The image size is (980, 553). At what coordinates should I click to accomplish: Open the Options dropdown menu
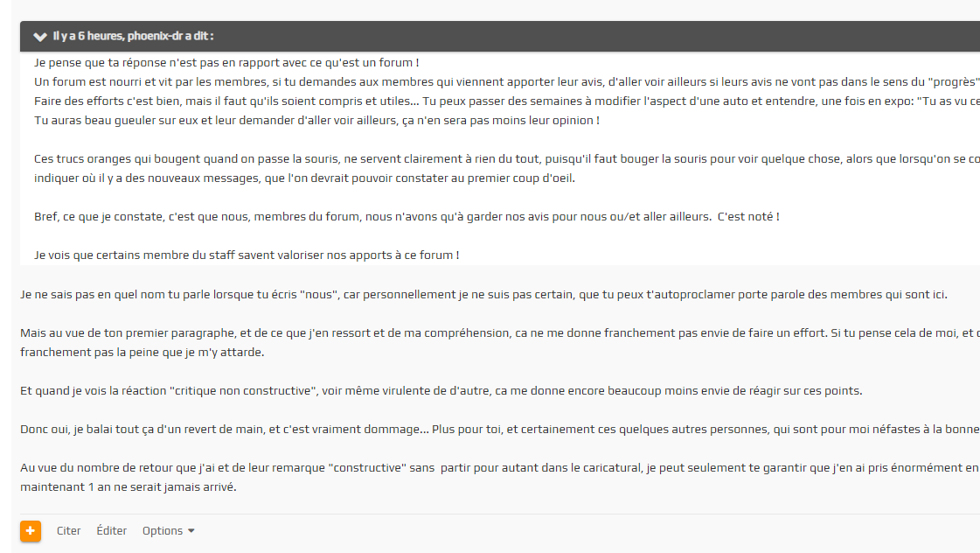click(x=163, y=531)
